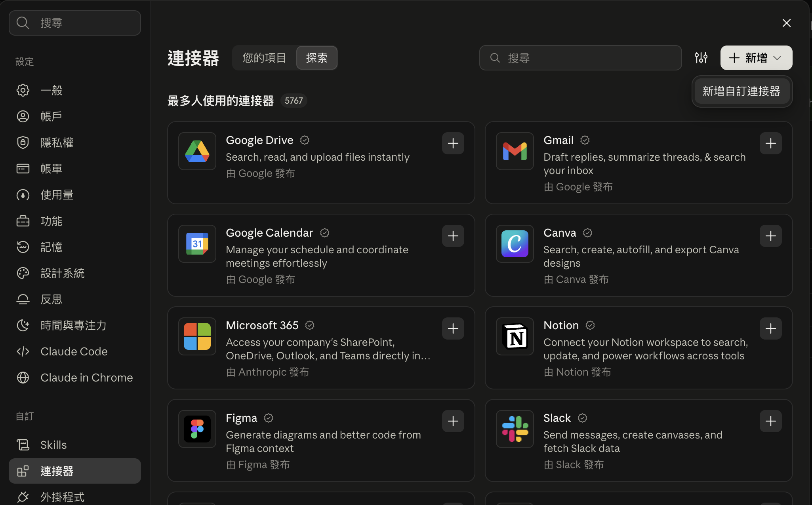Screen dimensions: 812x505
Task: Open 記憶 settings
Action: click(75, 247)
